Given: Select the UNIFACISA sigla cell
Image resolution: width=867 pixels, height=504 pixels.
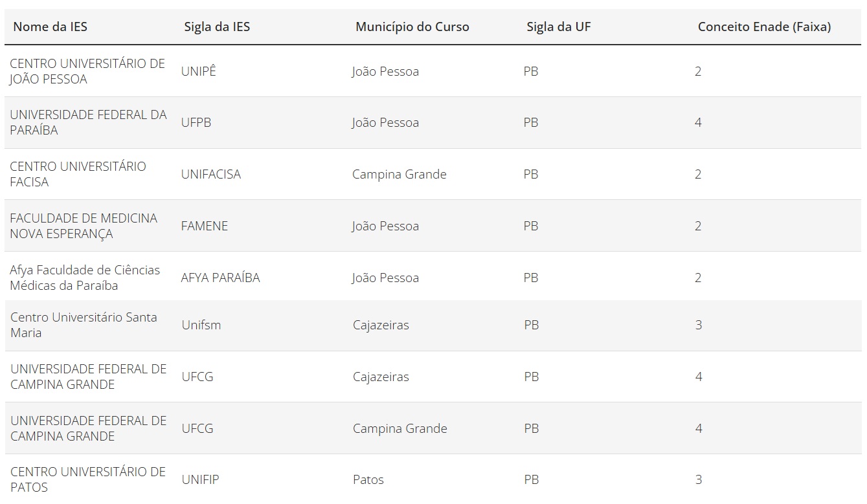Looking at the screenshot, I should click(x=211, y=174).
